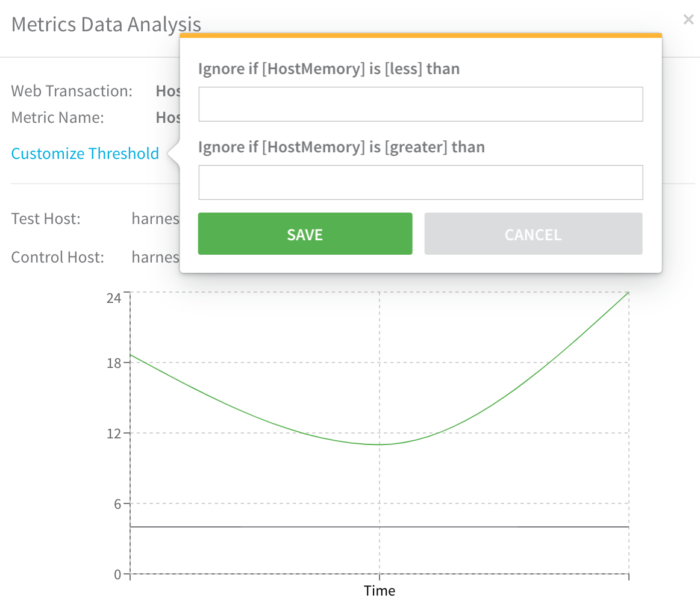
Task: Open the Customize Threshold link
Action: (x=85, y=154)
